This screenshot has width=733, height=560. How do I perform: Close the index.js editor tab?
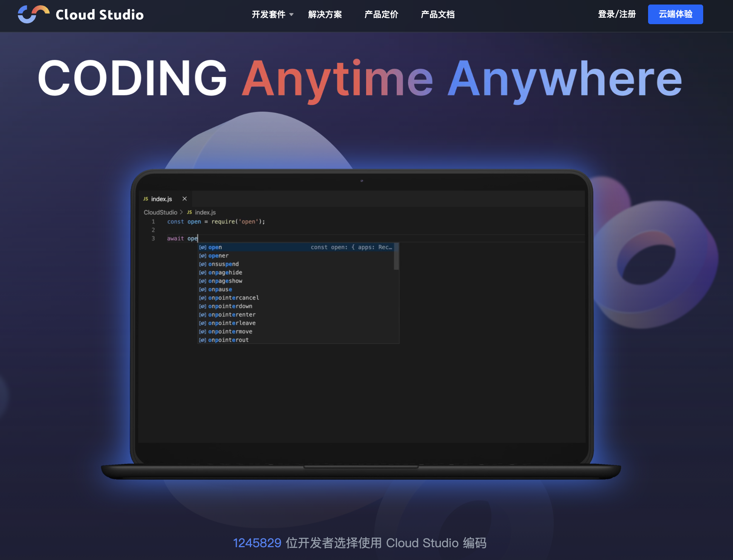pyautogui.click(x=185, y=199)
